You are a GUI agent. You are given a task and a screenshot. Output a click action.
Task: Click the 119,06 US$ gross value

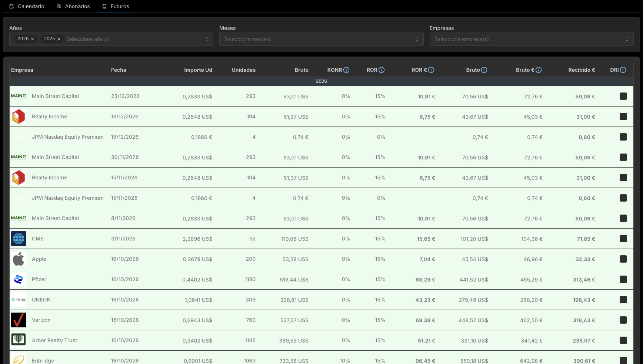point(295,239)
